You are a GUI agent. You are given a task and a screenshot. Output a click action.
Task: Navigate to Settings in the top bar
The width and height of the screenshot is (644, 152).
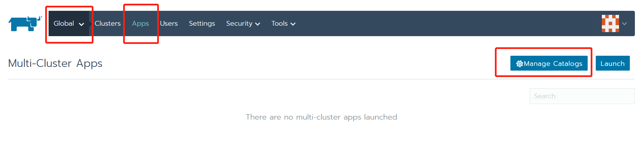coord(202,24)
